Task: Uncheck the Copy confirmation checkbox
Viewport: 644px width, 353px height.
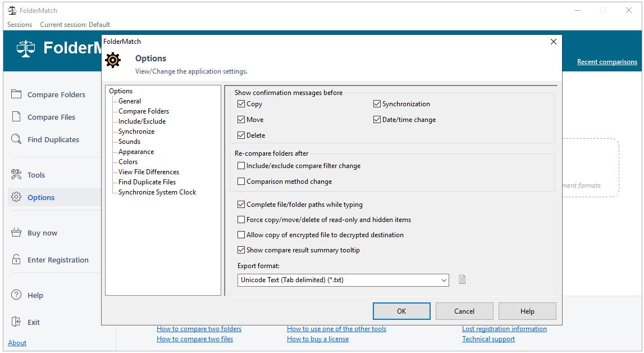Action: tap(241, 104)
